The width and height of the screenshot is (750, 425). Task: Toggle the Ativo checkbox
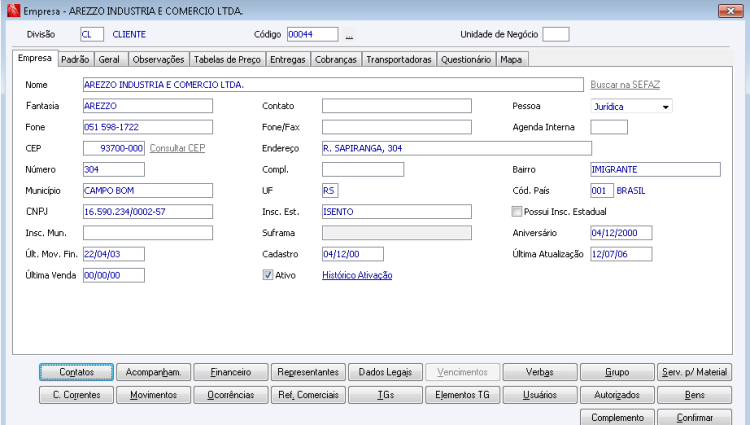pos(268,275)
